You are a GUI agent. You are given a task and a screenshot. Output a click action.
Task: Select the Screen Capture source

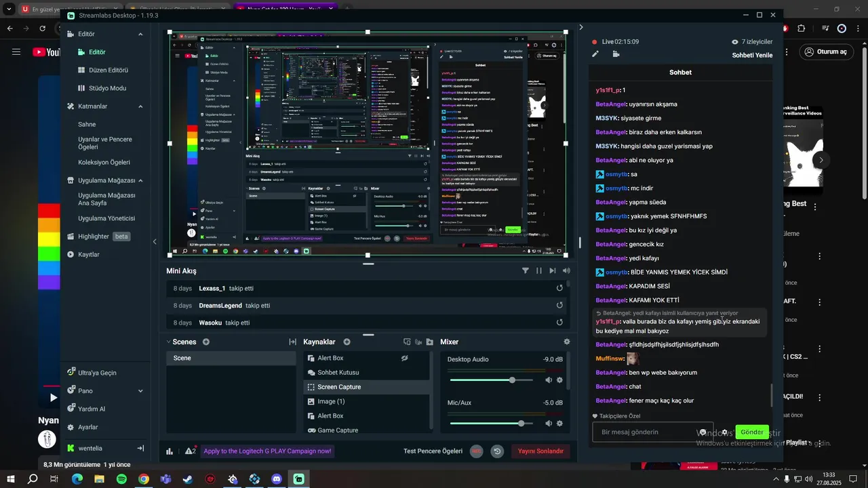coord(367,387)
